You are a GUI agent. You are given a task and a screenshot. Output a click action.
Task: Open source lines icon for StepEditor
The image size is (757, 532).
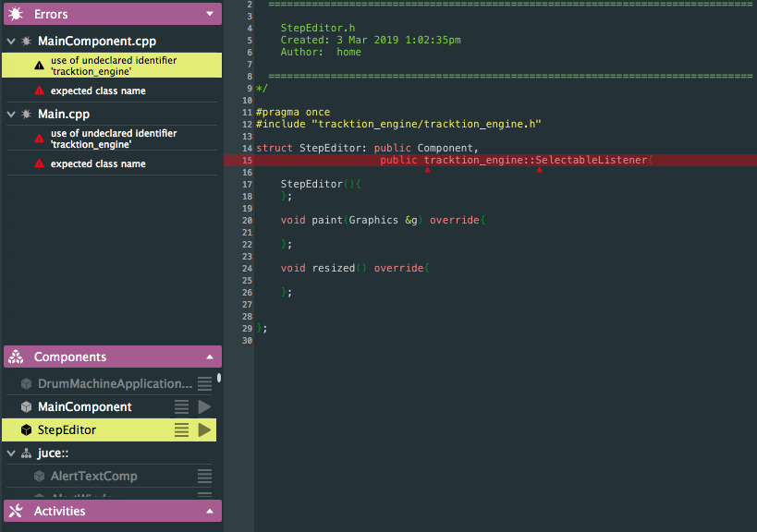(x=181, y=429)
